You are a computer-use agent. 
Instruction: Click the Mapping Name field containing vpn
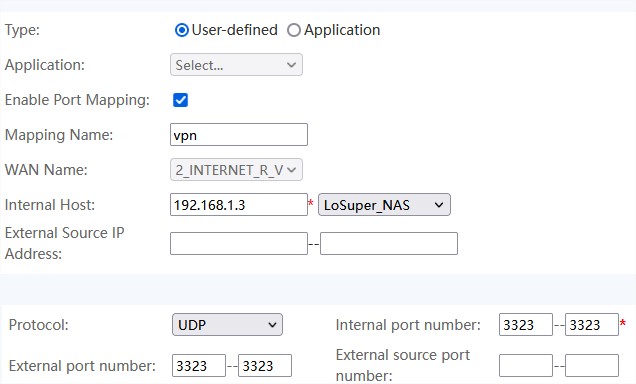tap(239, 135)
